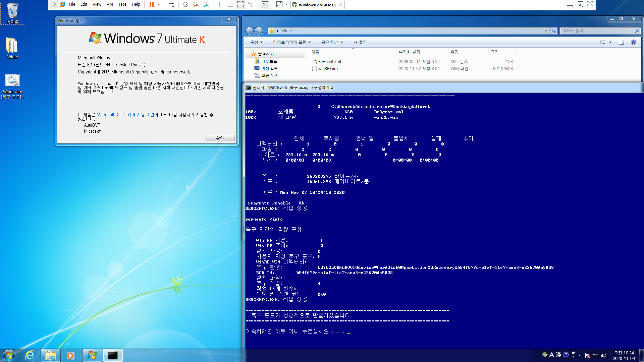Click 새 폴더 button in Explorer
Viewport: 644px width, 362px height.
pyautogui.click(x=360, y=42)
